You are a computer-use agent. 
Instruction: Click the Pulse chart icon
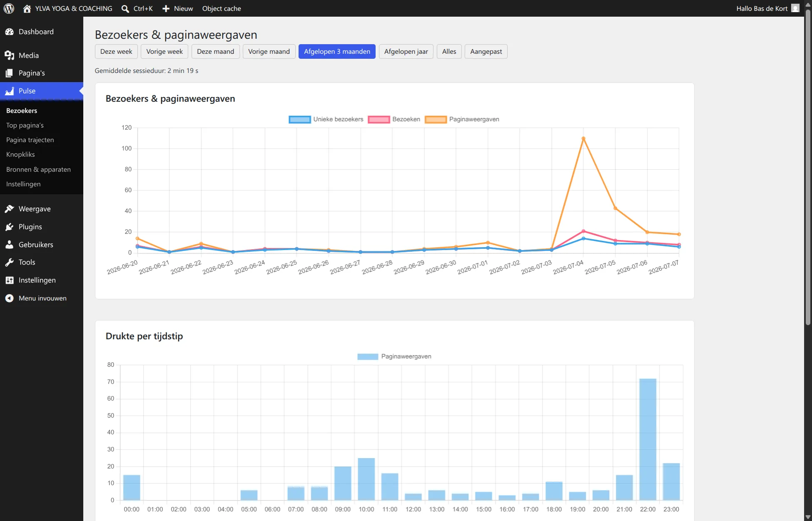point(10,91)
